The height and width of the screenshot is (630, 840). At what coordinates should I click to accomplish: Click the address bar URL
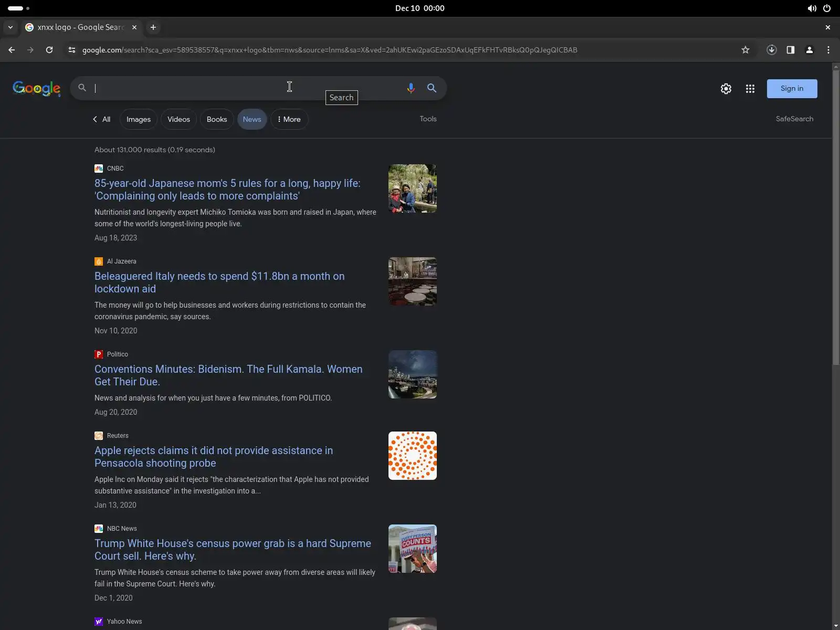[x=330, y=50]
